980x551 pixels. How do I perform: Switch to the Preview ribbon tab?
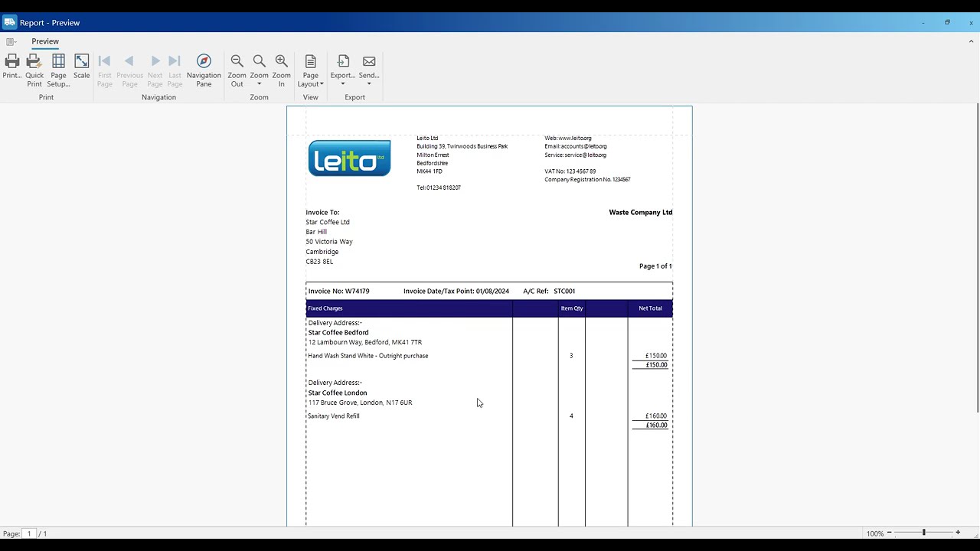45,41
